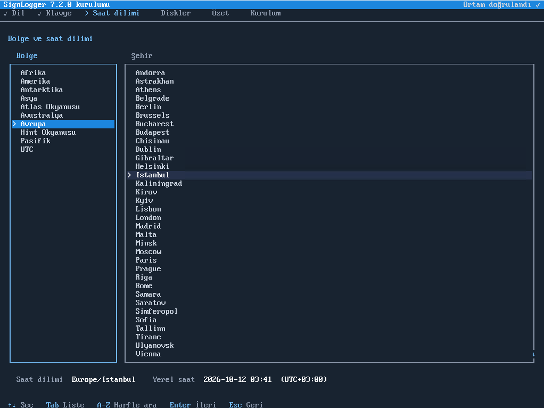Select Bucharest city
Screen dimensions: 544x408
coord(330,124)
